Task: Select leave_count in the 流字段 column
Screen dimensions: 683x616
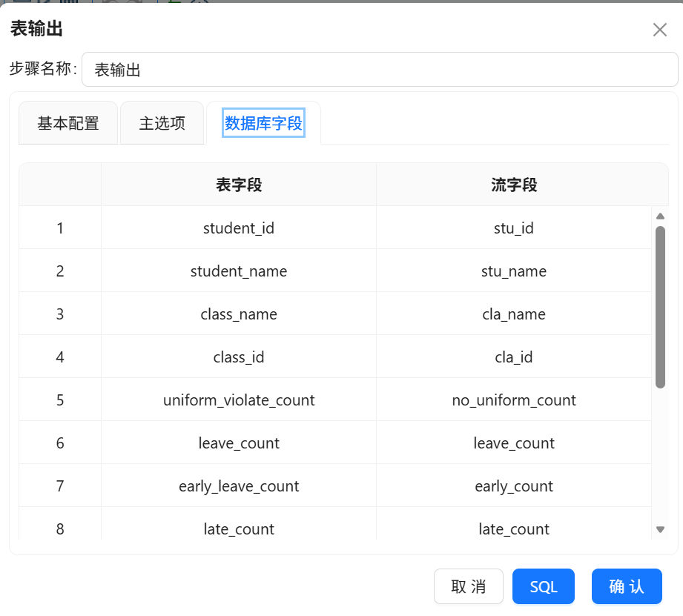Action: pos(514,443)
